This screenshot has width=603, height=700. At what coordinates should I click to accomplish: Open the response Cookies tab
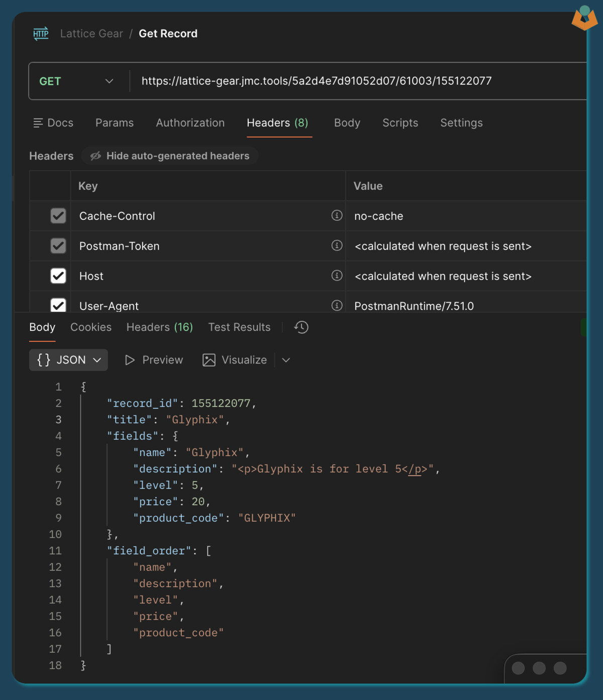pos(91,327)
